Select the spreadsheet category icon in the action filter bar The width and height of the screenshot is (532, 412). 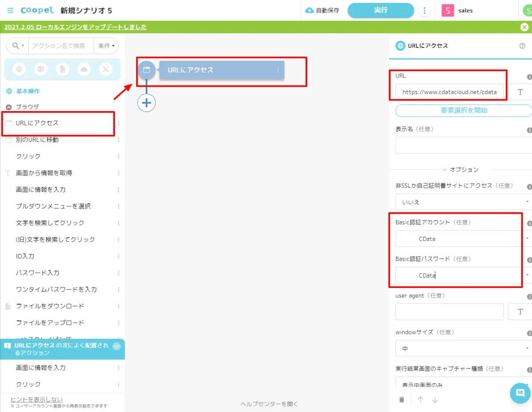click(x=41, y=69)
